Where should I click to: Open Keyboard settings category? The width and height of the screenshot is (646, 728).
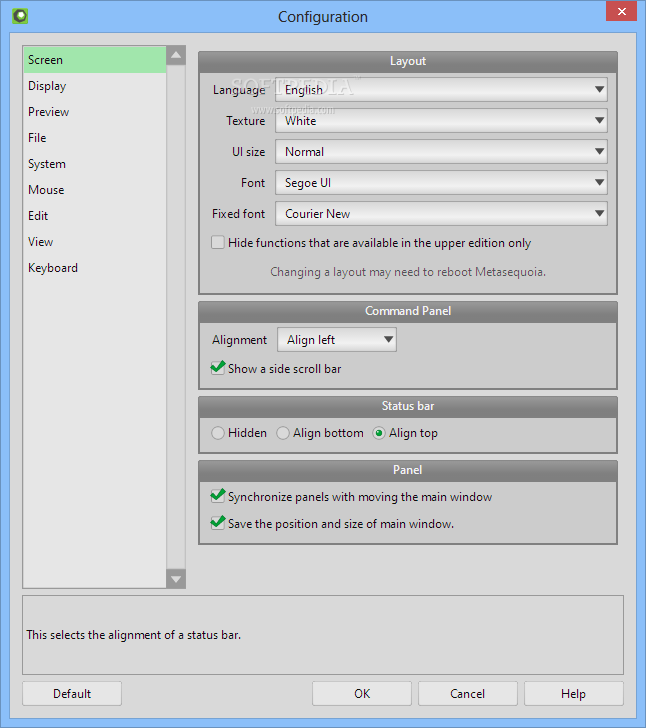tap(95, 268)
